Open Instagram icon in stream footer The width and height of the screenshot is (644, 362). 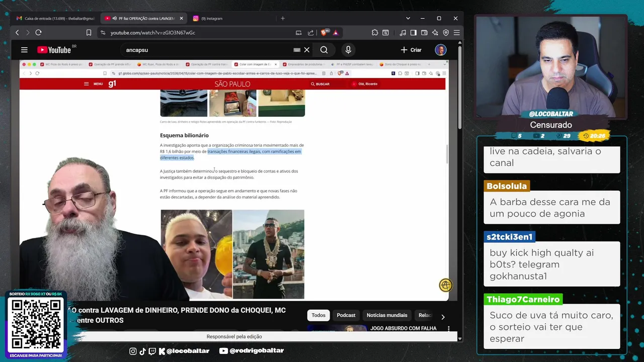133,351
